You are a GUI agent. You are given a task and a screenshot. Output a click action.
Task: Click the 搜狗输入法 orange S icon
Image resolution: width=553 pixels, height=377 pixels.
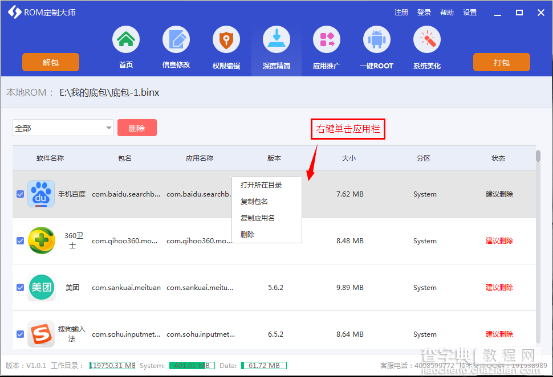click(41, 334)
